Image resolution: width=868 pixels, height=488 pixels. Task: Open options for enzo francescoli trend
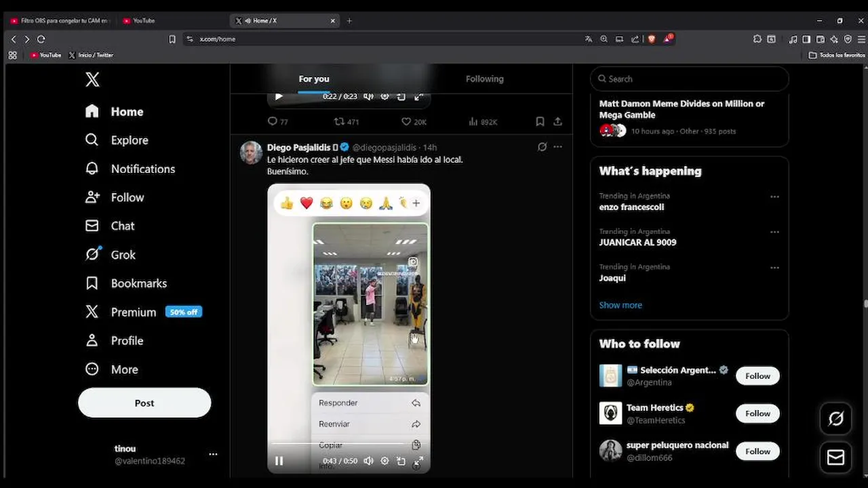[x=774, y=197]
